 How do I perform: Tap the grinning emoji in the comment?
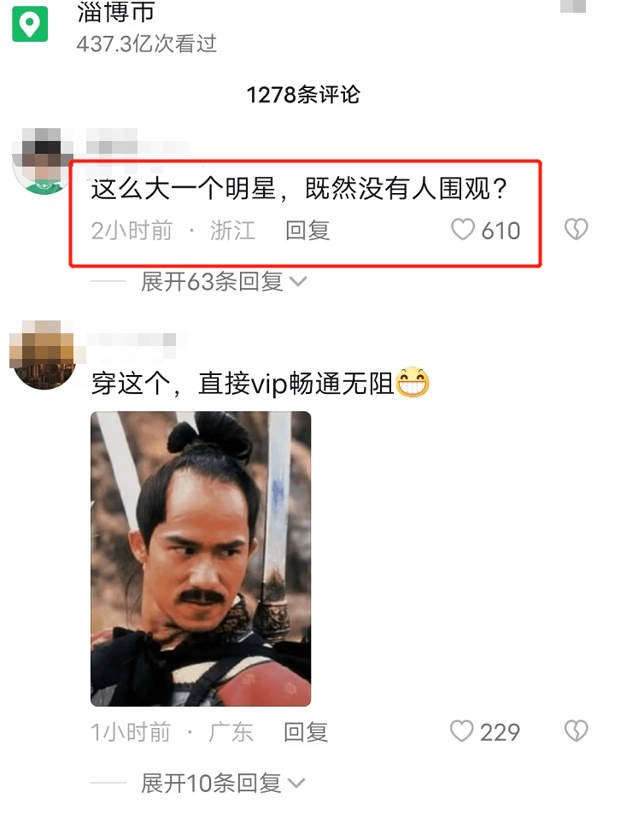413,382
